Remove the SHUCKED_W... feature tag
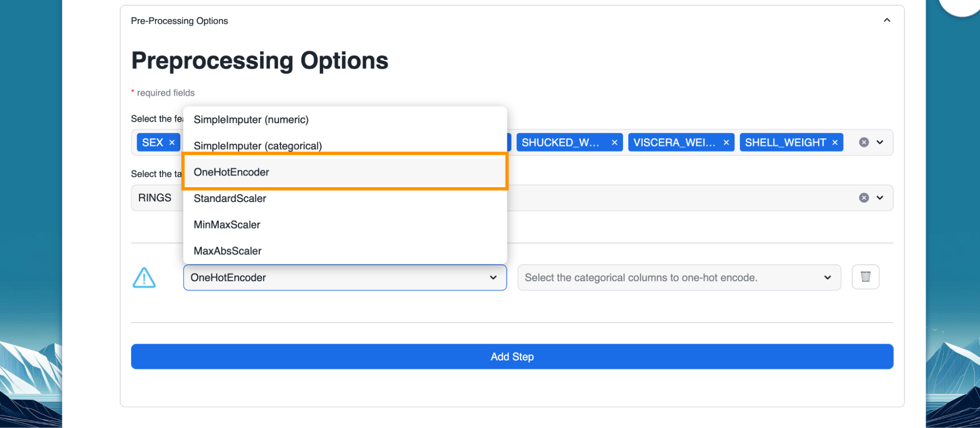Viewport: 980px width, 428px height. pyautogui.click(x=614, y=143)
